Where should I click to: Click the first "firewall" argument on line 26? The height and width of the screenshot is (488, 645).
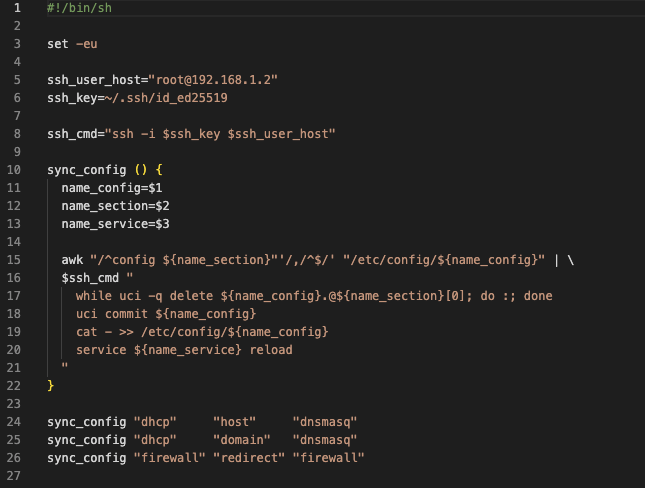(x=170, y=458)
